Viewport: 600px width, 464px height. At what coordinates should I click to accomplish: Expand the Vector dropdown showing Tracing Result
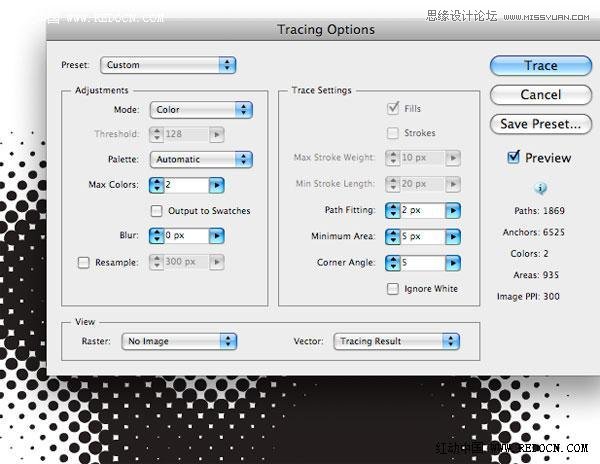click(398, 341)
